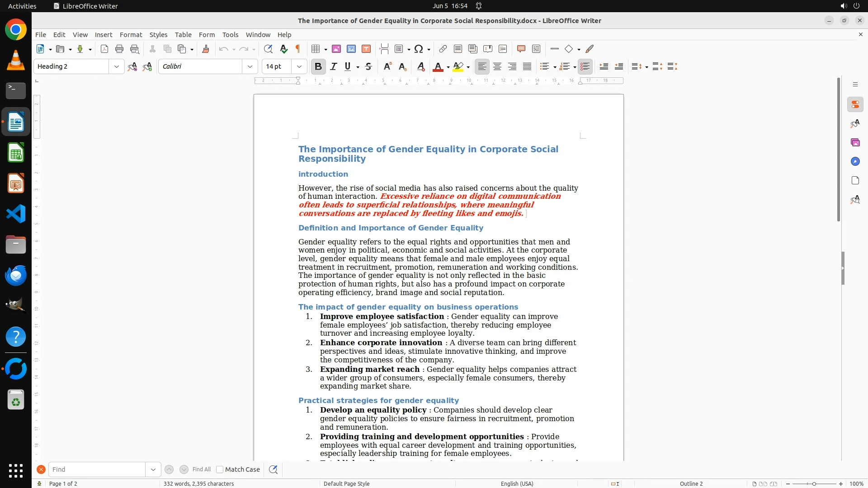The height and width of the screenshot is (488, 868).
Task: Open the Tools menu
Action: click(x=230, y=34)
